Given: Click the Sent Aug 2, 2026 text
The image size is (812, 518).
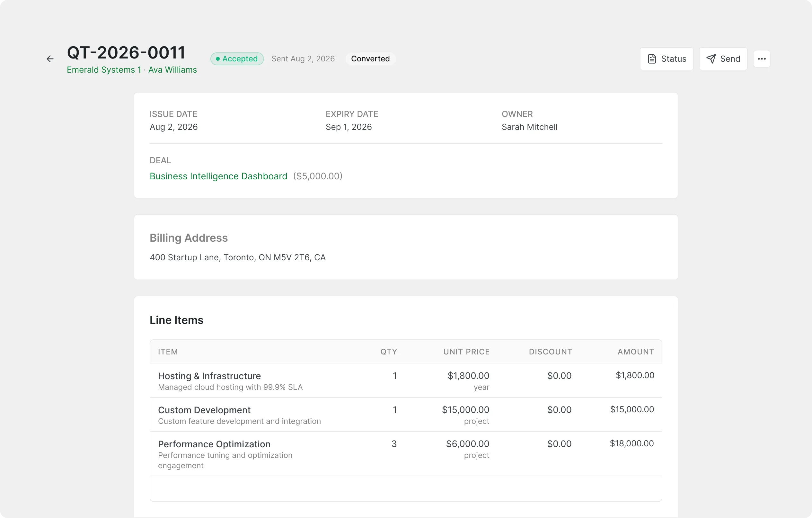Looking at the screenshot, I should (303, 59).
